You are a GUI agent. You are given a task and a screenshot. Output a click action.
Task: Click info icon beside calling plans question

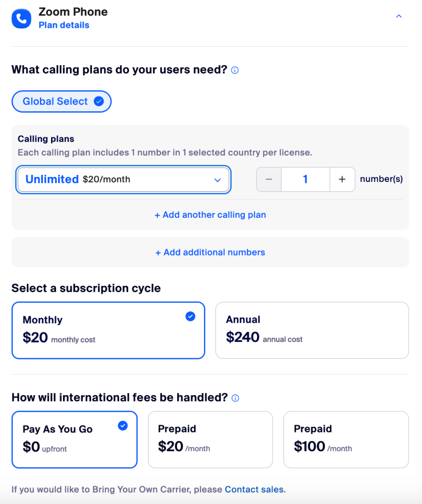coord(235,70)
